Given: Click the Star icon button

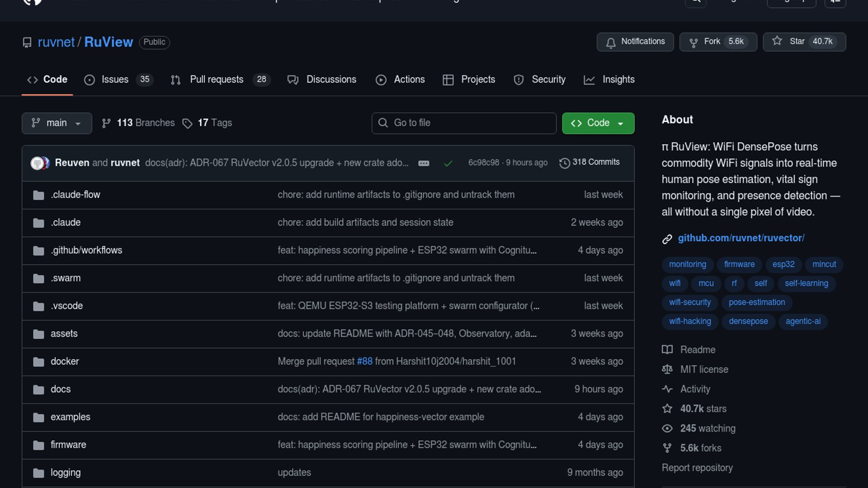Looking at the screenshot, I should [777, 41].
